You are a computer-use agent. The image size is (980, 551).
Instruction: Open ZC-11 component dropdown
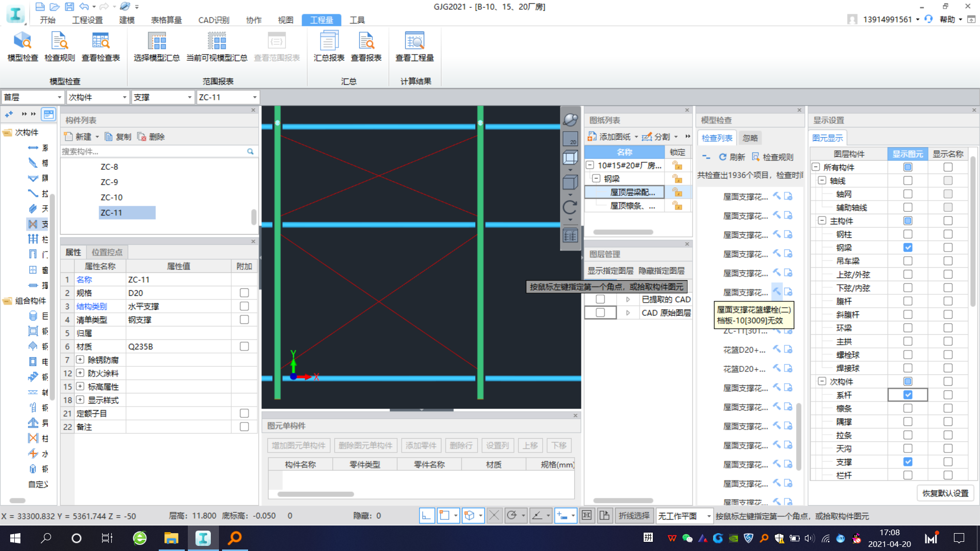[x=228, y=97]
